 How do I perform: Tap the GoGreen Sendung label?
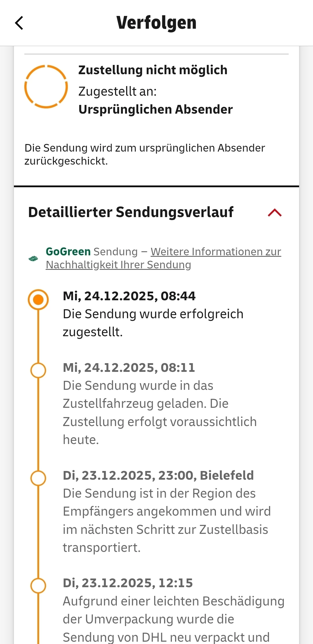[x=92, y=252]
